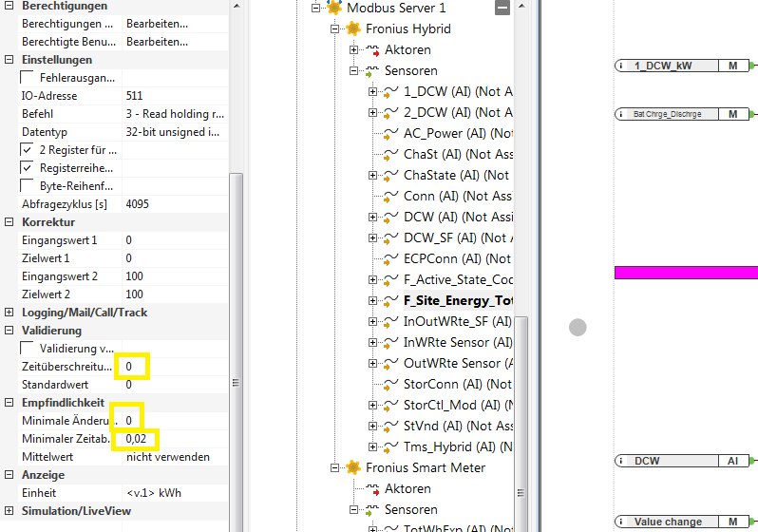
Task: Click the sensor icon of 2_DCW
Action: point(391,113)
